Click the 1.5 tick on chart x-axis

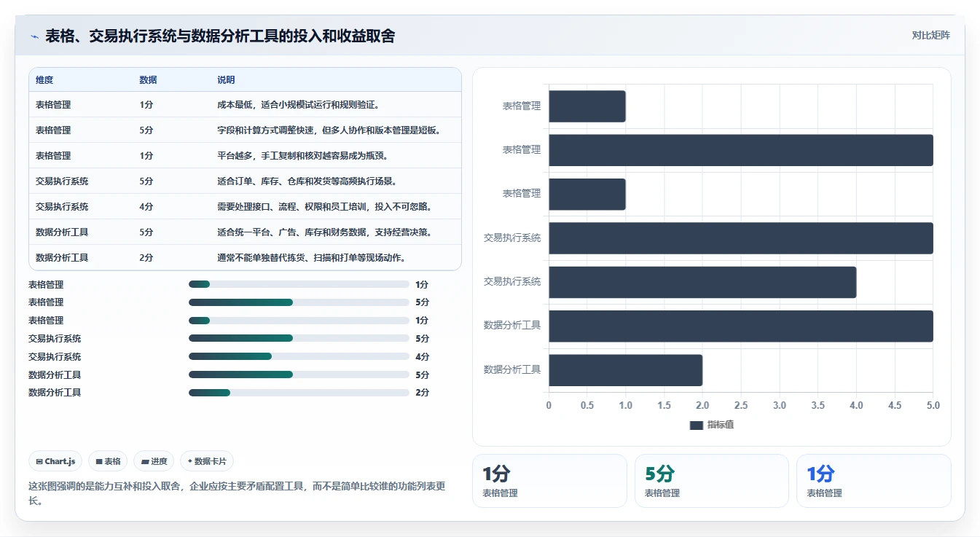point(664,405)
